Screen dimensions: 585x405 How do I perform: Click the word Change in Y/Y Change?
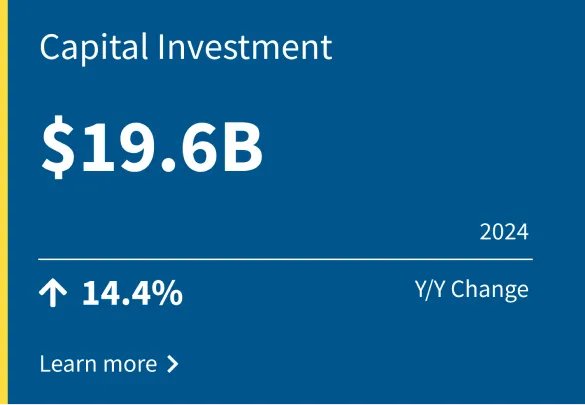click(x=490, y=291)
